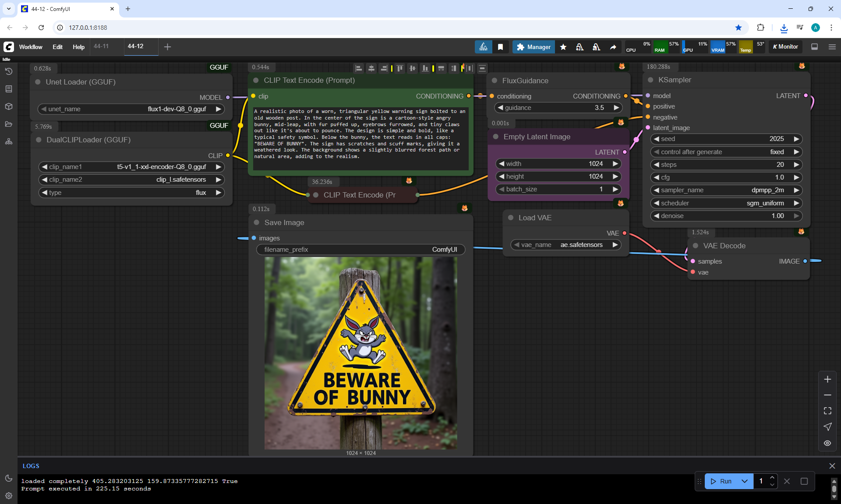The width and height of the screenshot is (841, 504).
Task: Open settings gear in sidebar
Action: pyautogui.click(x=8, y=496)
